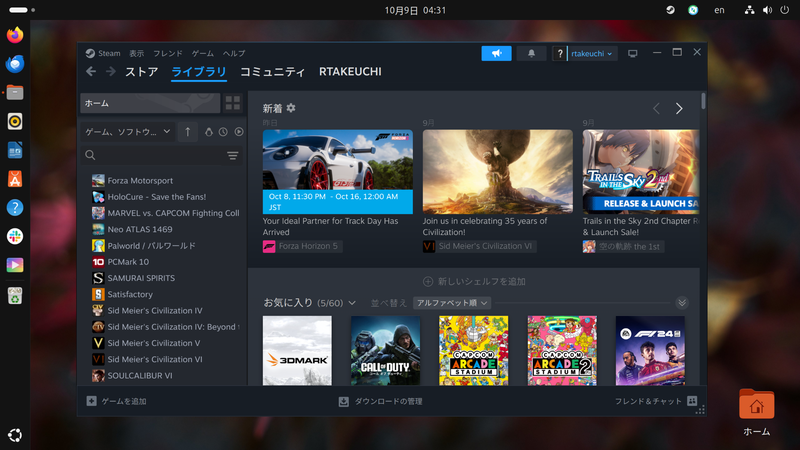Collapse the favorites shelf with double chevron
Image resolution: width=800 pixels, height=450 pixels.
click(682, 303)
